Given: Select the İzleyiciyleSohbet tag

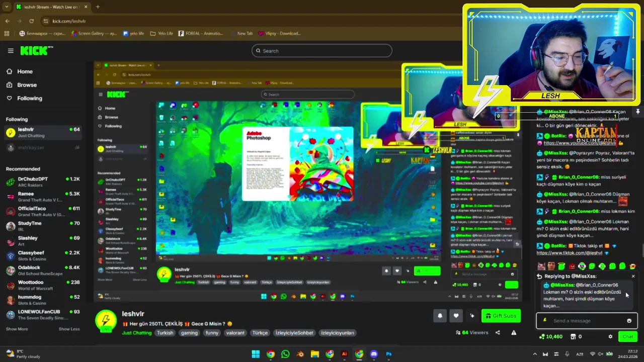Looking at the screenshot, I should [x=294, y=333].
